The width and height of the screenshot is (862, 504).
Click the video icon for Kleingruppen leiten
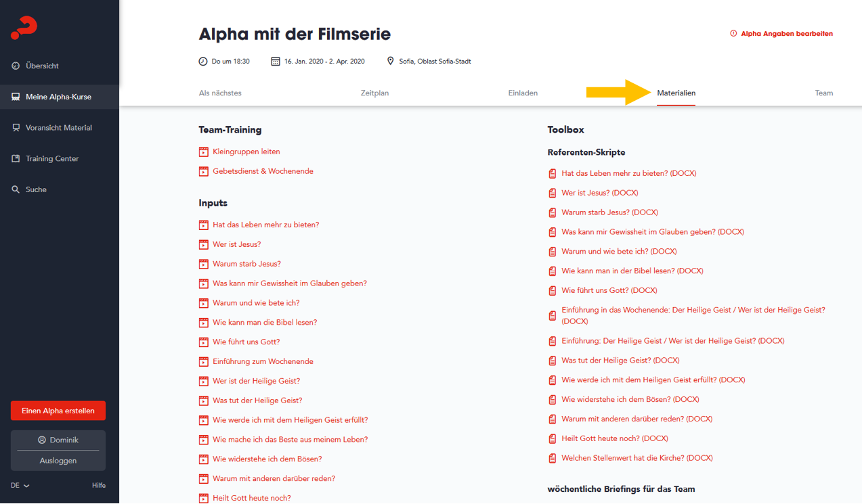[204, 152]
